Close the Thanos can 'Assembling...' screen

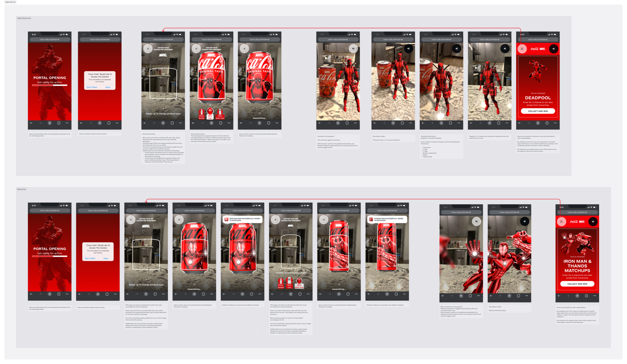[x=324, y=220]
